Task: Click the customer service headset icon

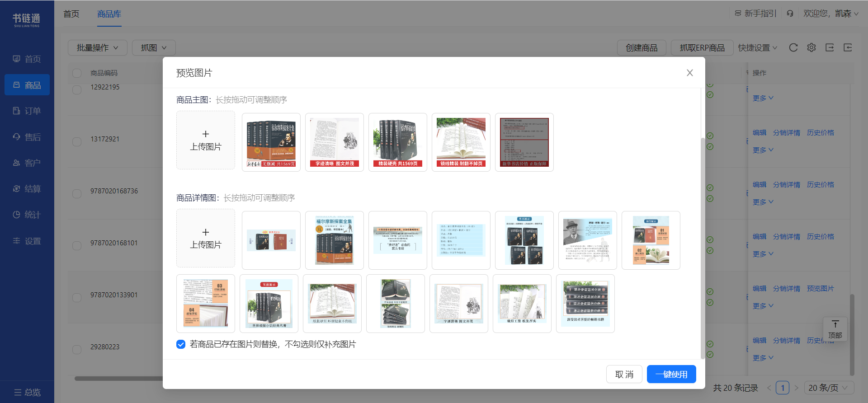Action: coord(790,14)
